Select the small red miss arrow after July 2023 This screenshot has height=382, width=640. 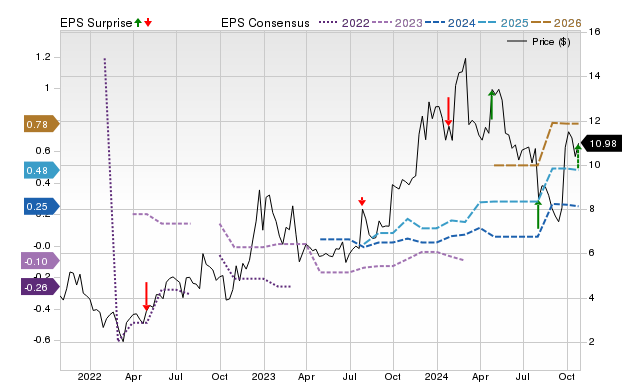[x=362, y=201]
